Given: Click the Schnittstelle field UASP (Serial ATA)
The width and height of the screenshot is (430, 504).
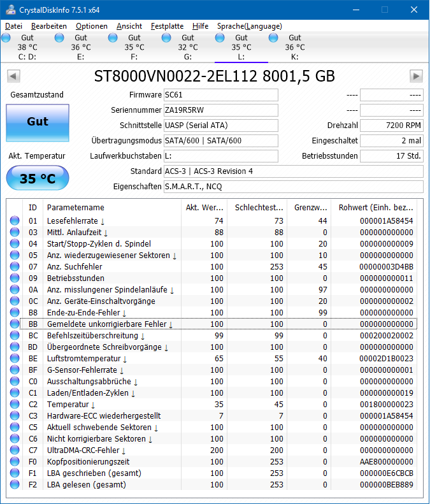Looking at the screenshot, I should click(x=221, y=126).
